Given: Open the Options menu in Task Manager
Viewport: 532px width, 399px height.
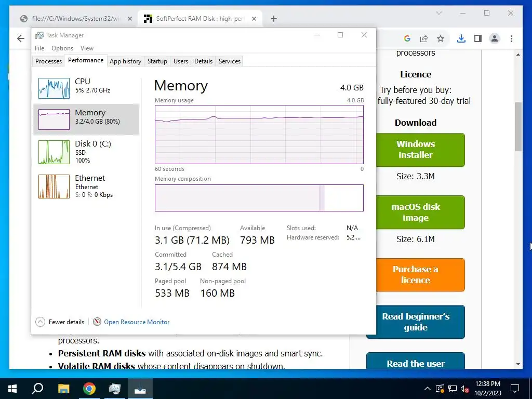Looking at the screenshot, I should pyautogui.click(x=62, y=48).
